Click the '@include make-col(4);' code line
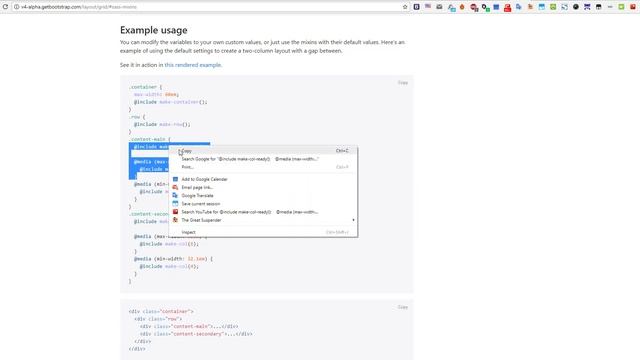This screenshot has width=640, height=360. [x=169, y=267]
